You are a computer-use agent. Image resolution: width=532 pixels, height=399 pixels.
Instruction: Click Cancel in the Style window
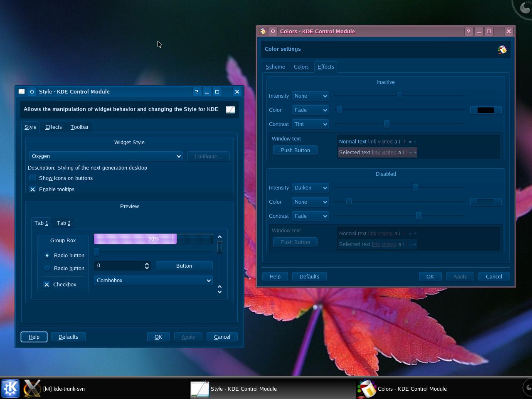222,337
